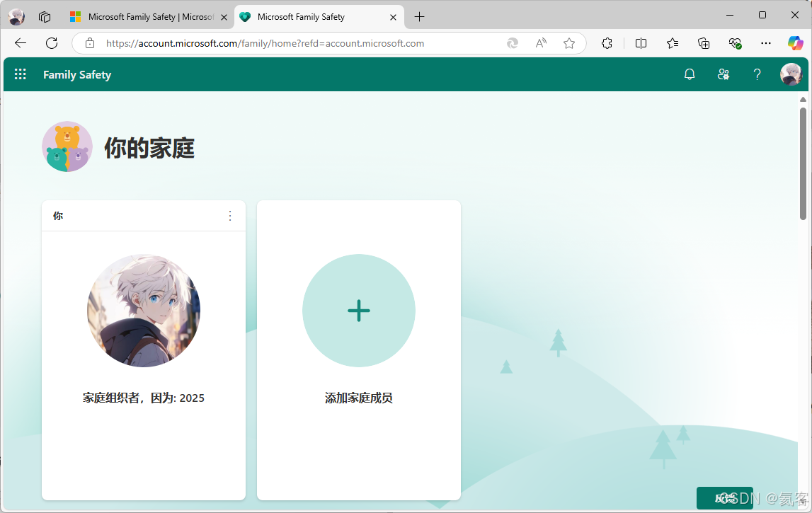812x513 pixels.
Task: Open the app launcher grid icon
Action: click(x=21, y=74)
